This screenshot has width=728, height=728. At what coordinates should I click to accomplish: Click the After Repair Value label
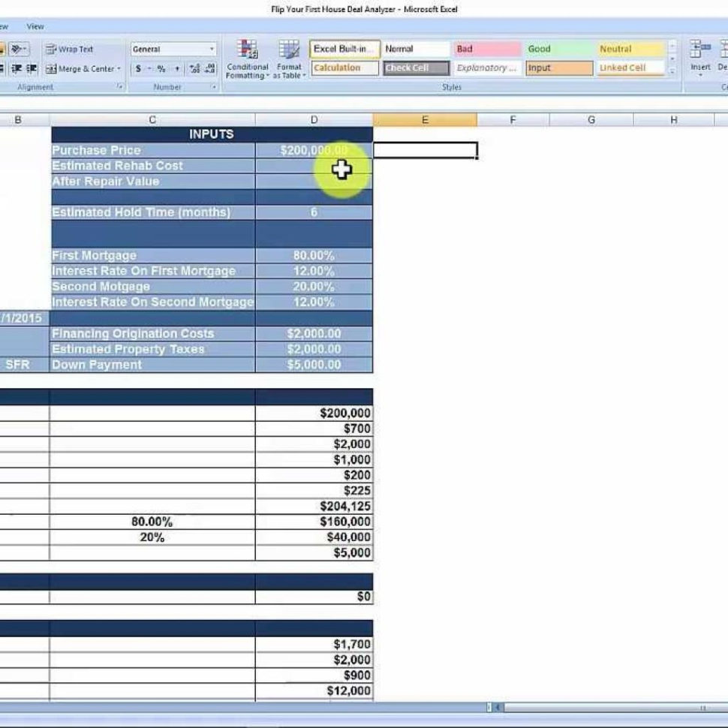tap(106, 182)
